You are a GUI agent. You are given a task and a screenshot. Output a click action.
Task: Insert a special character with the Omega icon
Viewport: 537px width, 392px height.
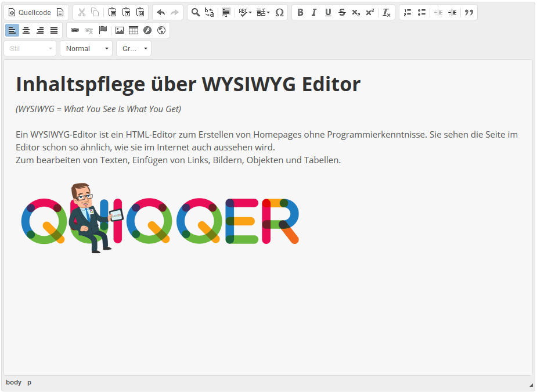coord(279,13)
